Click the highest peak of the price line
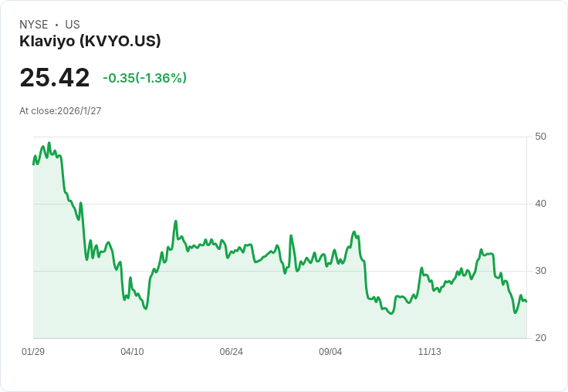The width and height of the screenshot is (568, 392). (49, 143)
